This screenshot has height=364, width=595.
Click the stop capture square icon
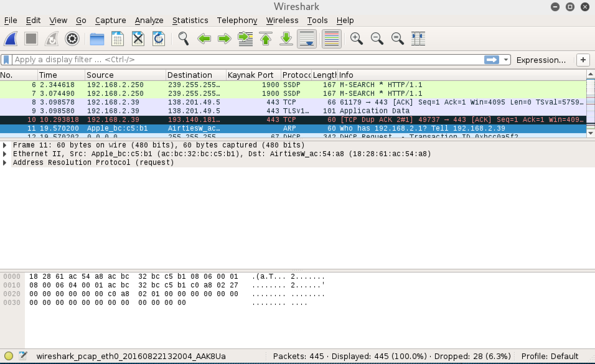[31, 39]
